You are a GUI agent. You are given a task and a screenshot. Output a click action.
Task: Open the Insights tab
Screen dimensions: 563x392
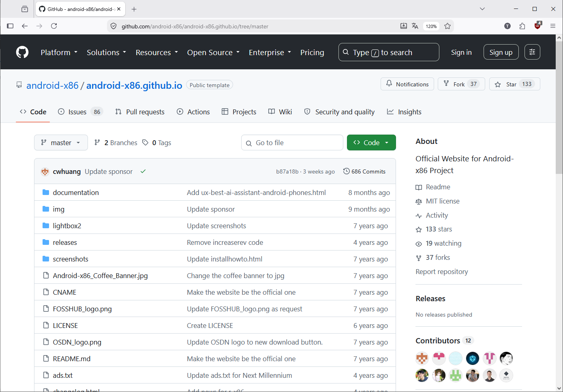coord(404,112)
